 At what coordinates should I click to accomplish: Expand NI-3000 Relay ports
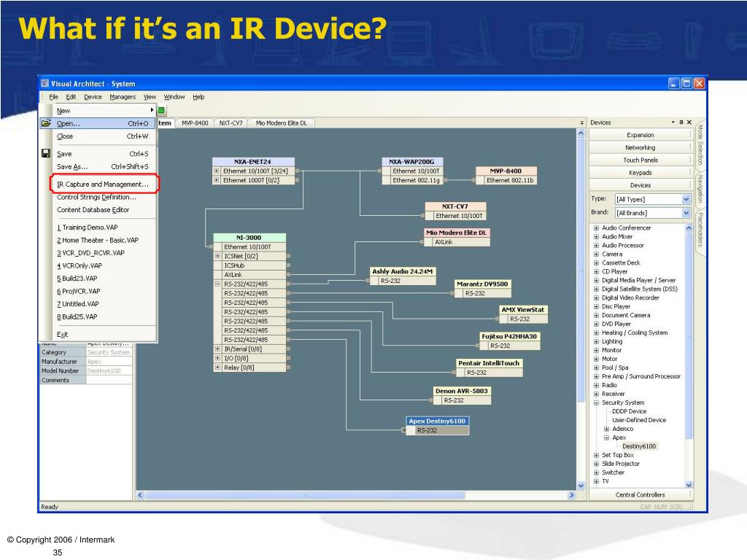click(217, 367)
